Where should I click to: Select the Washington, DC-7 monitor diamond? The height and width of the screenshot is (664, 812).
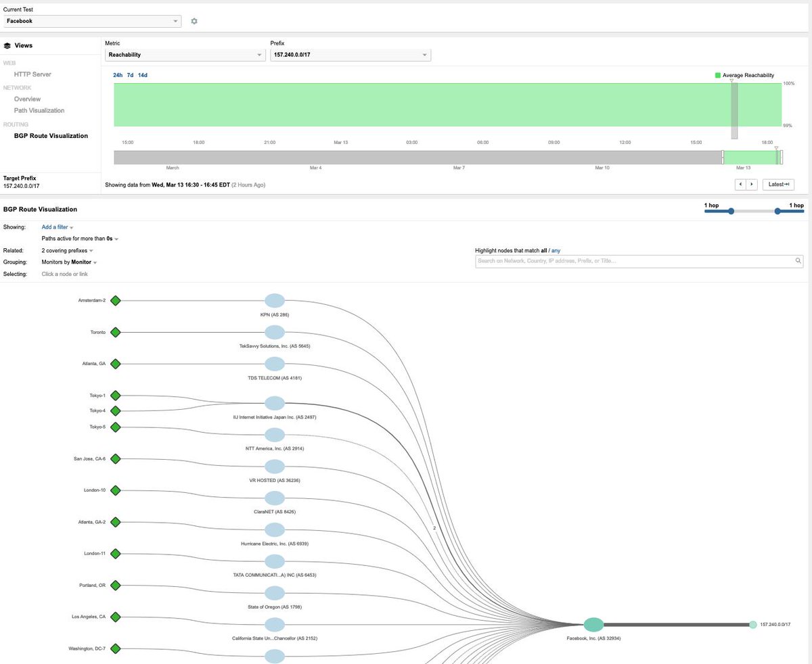[115, 648]
